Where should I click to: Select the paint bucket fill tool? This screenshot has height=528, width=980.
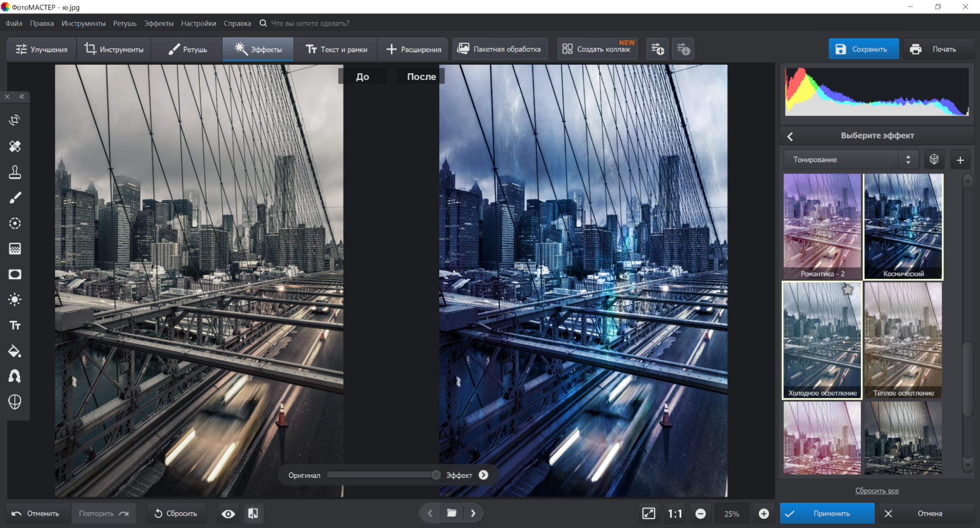point(15,351)
